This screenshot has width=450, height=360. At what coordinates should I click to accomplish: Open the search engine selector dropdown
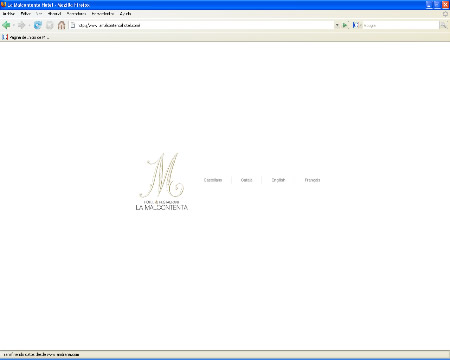point(357,25)
